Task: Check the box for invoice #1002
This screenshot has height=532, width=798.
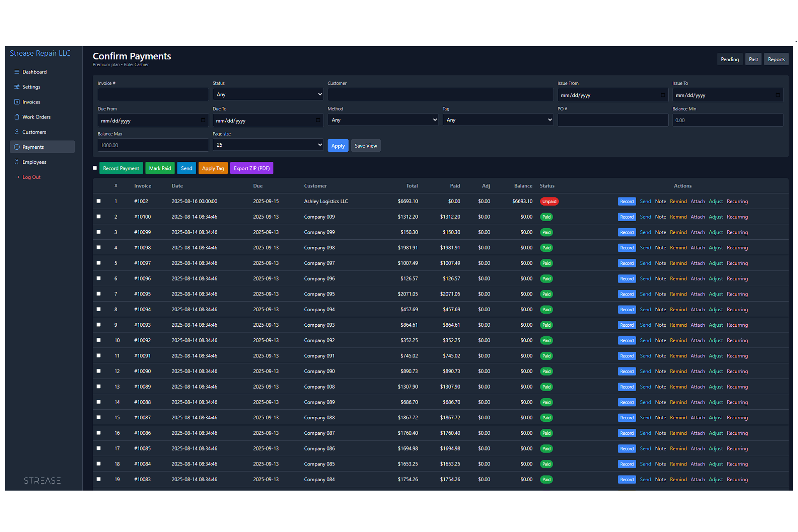Action: click(99, 201)
